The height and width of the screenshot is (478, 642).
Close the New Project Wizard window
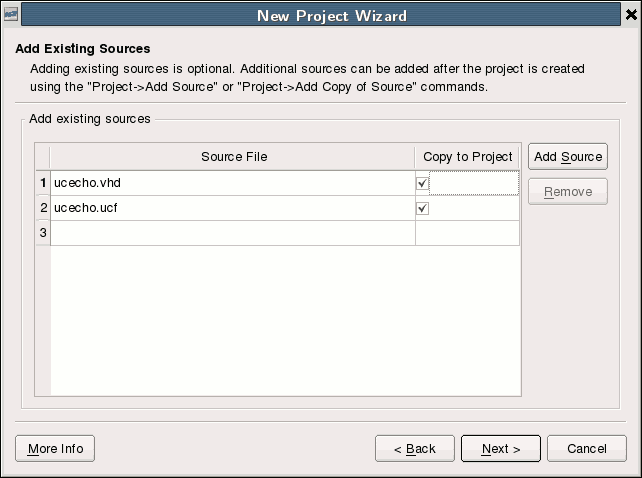pyautogui.click(x=631, y=15)
